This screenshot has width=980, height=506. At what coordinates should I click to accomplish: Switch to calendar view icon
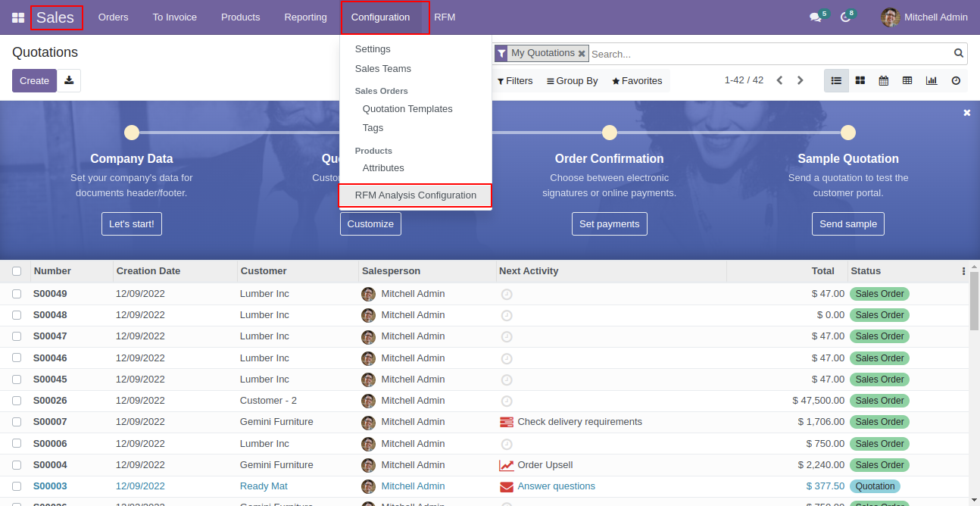(x=884, y=80)
